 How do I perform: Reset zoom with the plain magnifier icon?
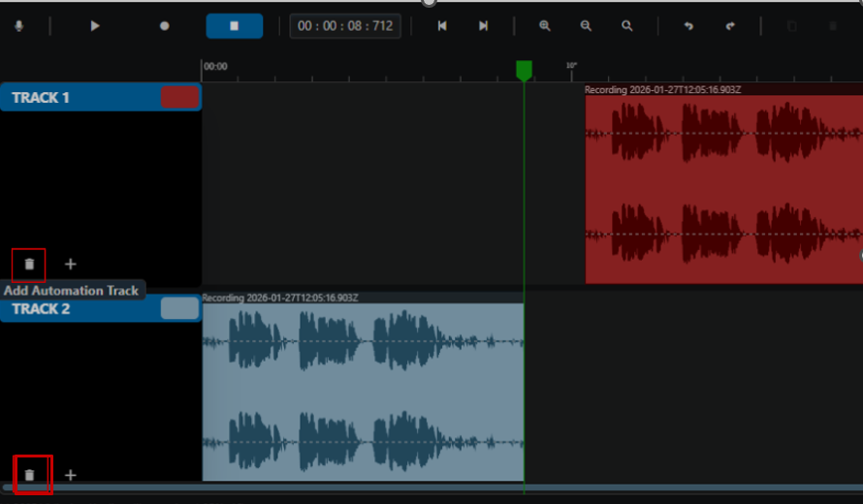coord(626,26)
